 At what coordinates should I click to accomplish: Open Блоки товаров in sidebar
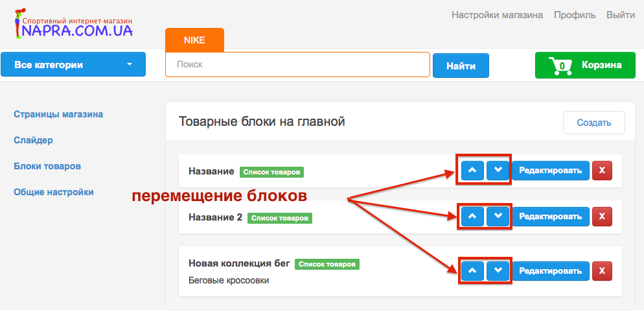click(x=47, y=167)
